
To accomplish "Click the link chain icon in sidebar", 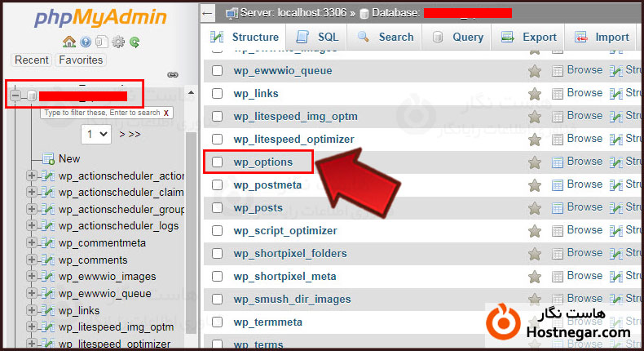I will [172, 74].
